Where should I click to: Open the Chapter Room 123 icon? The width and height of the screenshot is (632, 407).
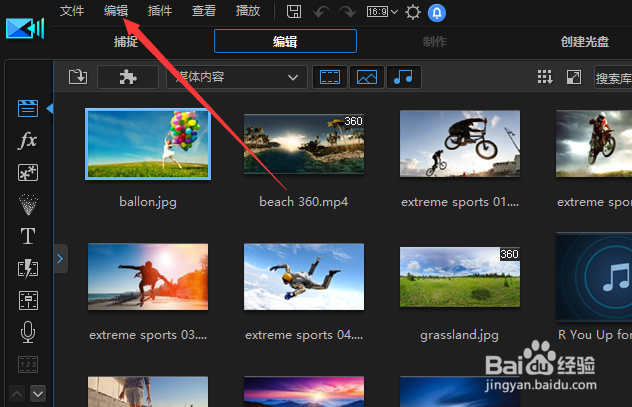point(28,364)
